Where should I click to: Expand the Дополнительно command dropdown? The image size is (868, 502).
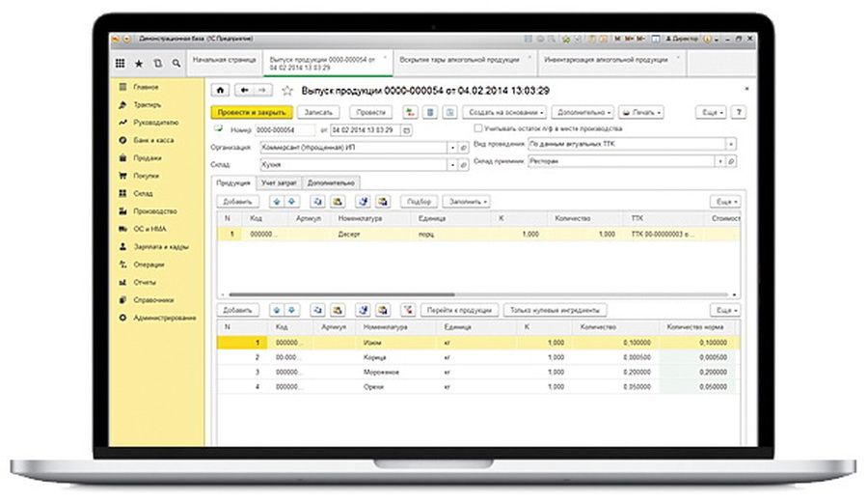pos(583,113)
